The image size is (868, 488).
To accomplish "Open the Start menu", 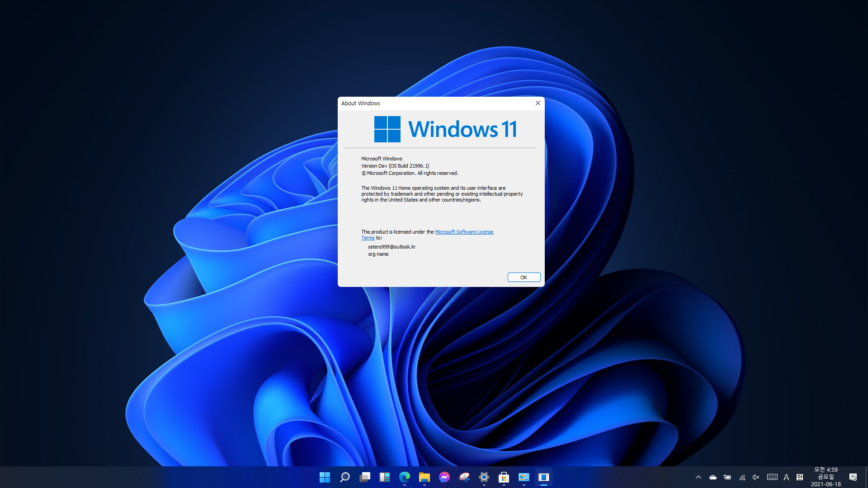I will (x=325, y=477).
